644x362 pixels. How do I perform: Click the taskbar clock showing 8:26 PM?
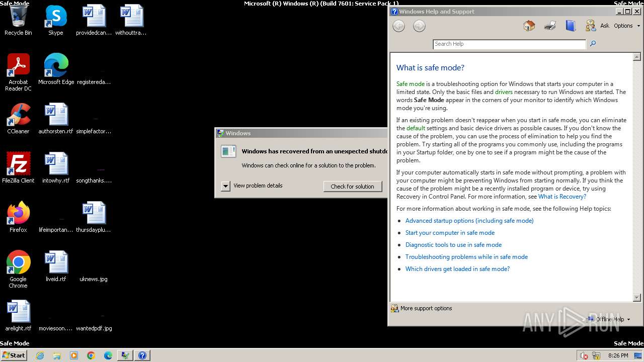coord(618,355)
